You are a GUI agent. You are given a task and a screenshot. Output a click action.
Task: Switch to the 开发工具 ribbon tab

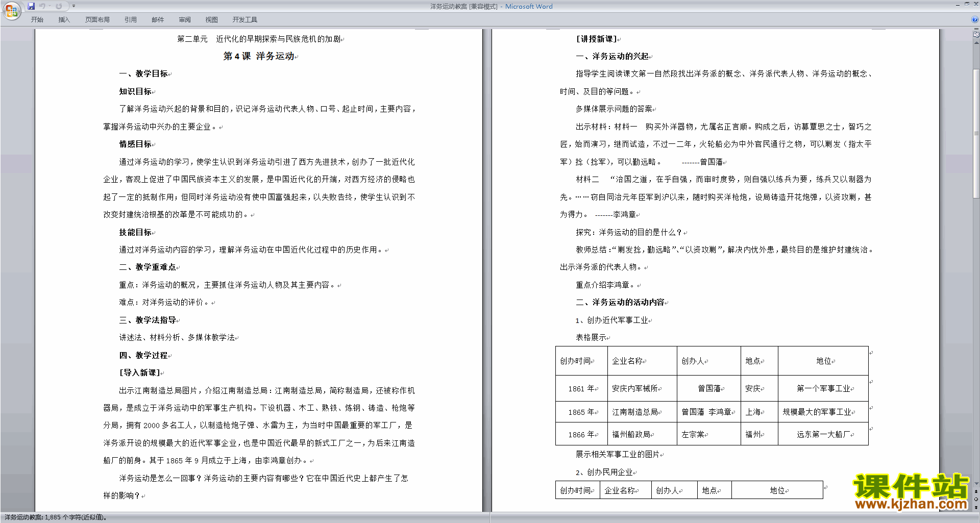244,19
